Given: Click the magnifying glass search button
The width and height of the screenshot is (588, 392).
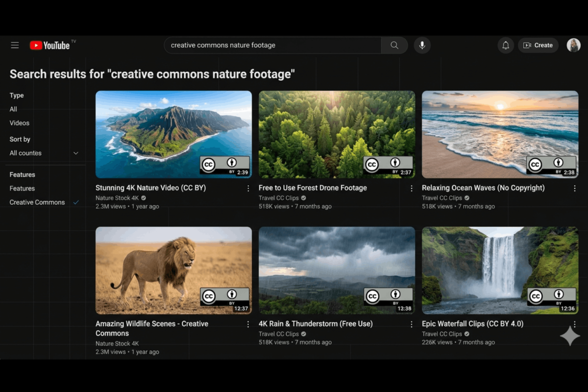Looking at the screenshot, I should (x=394, y=45).
